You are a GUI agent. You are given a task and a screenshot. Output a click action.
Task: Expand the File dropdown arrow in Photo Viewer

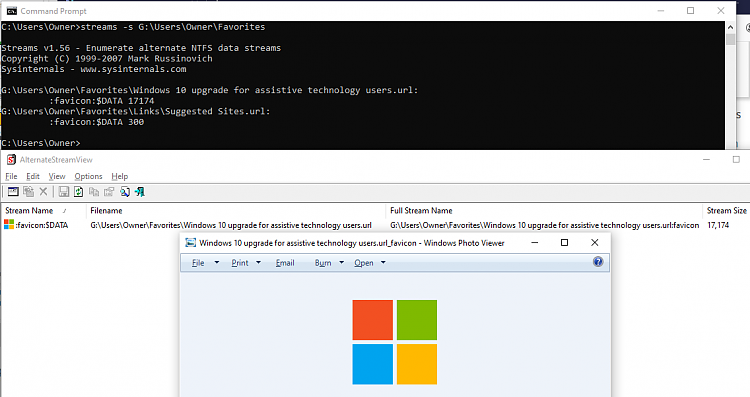[x=217, y=263]
